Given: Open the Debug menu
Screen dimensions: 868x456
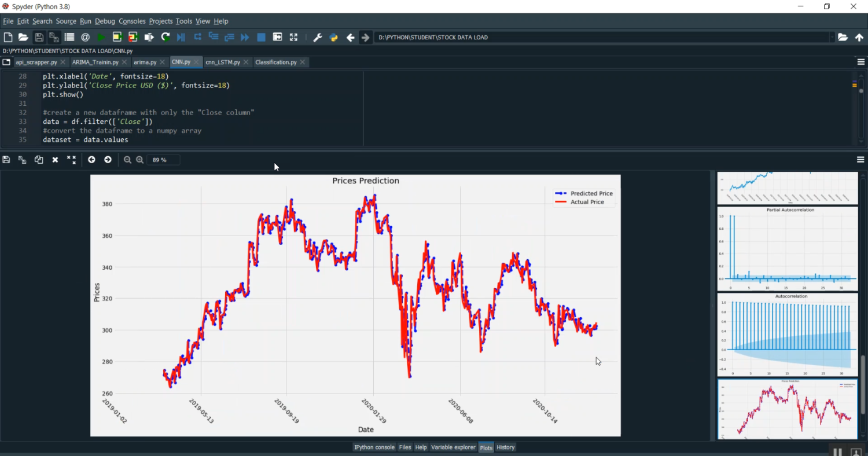Looking at the screenshot, I should 105,21.
